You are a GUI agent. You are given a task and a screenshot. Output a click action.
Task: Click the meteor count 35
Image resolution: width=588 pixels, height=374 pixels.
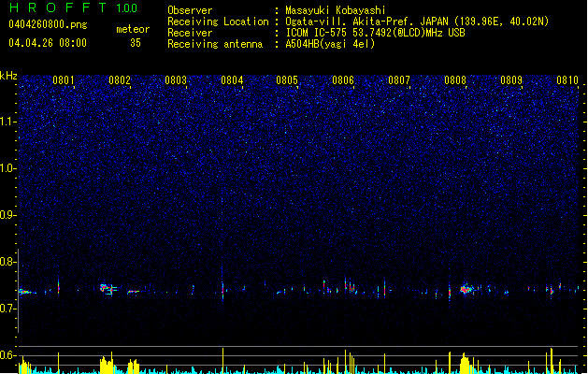pos(136,43)
